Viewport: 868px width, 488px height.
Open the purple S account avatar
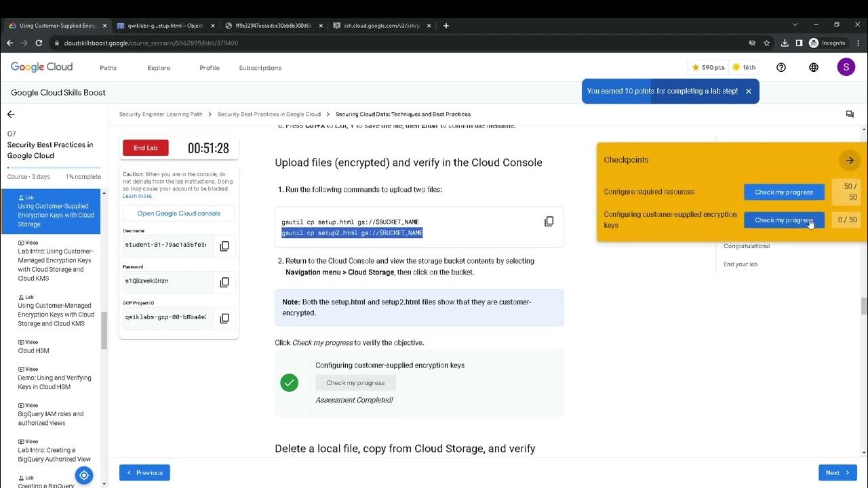point(846,67)
